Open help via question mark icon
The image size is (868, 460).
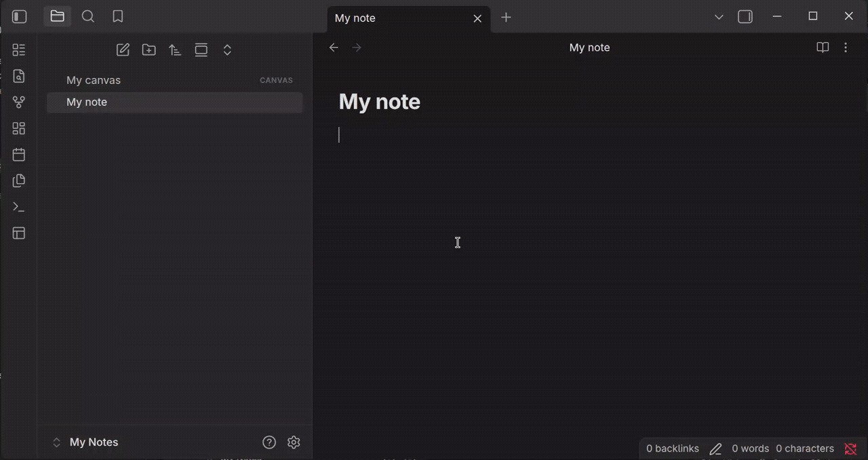269,442
